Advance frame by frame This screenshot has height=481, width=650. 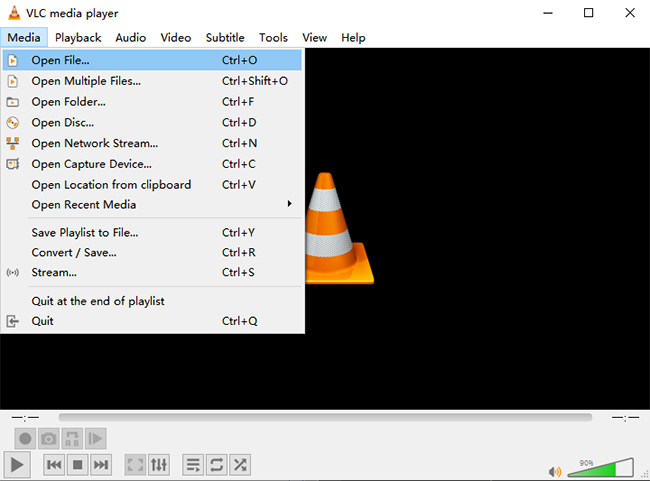pos(95,438)
